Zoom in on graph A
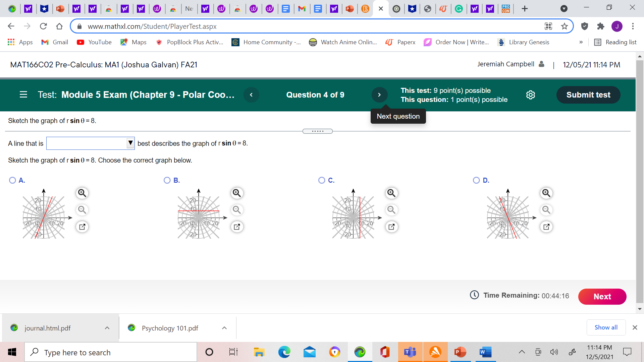The image size is (644, 362). (82, 193)
